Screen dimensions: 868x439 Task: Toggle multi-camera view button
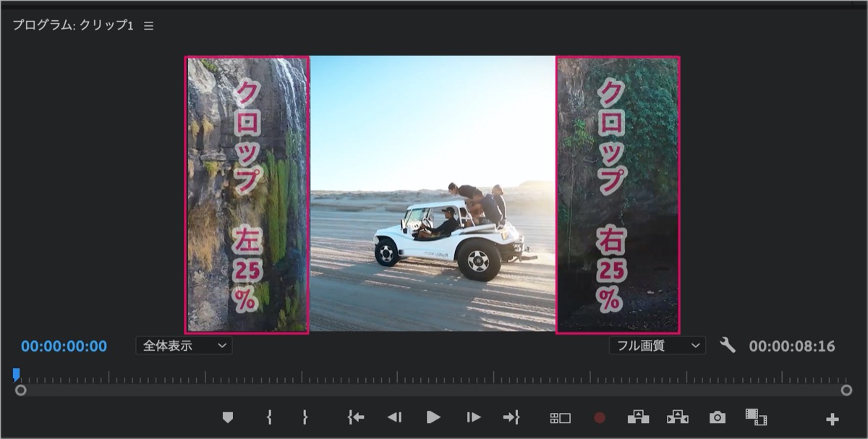click(561, 418)
